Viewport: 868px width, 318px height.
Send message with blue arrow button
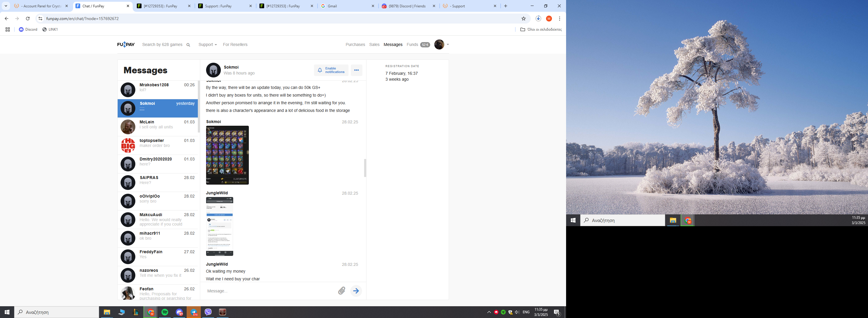point(356,291)
